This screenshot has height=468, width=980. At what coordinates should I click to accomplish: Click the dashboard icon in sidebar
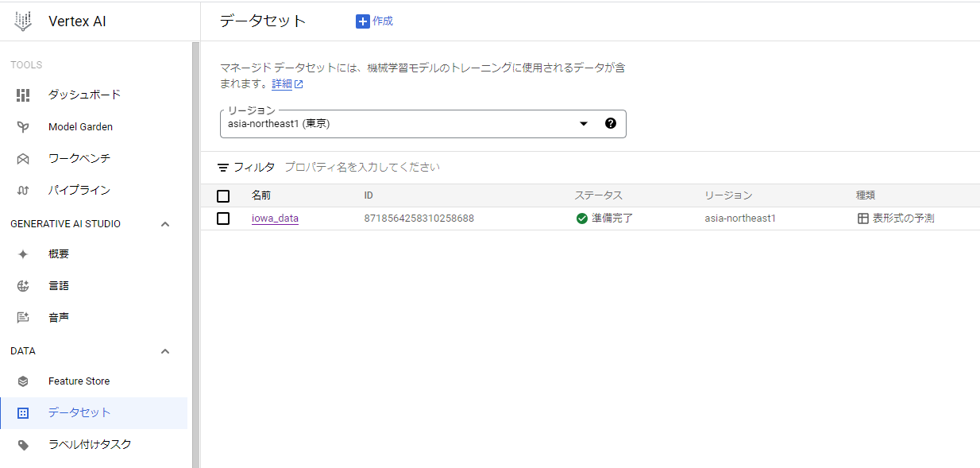tap(23, 95)
